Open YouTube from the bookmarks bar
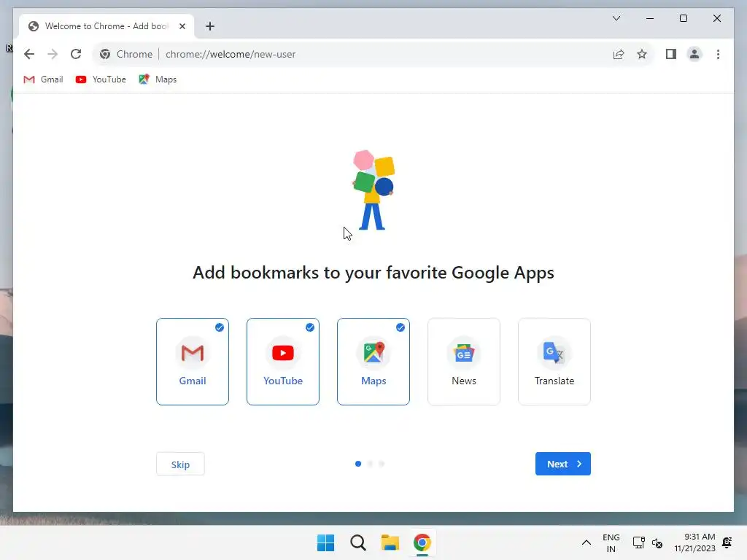The image size is (747, 560). click(x=101, y=79)
